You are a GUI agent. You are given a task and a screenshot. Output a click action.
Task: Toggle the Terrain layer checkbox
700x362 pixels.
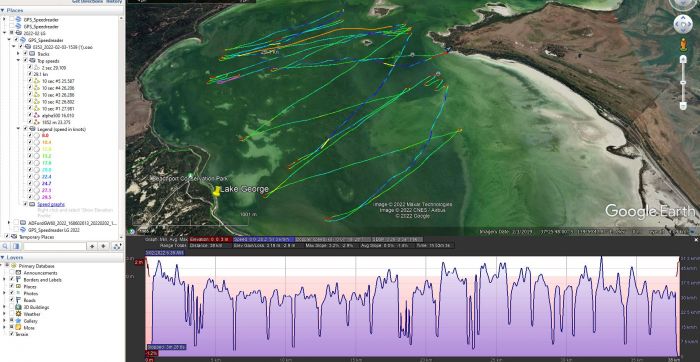pos(12,334)
